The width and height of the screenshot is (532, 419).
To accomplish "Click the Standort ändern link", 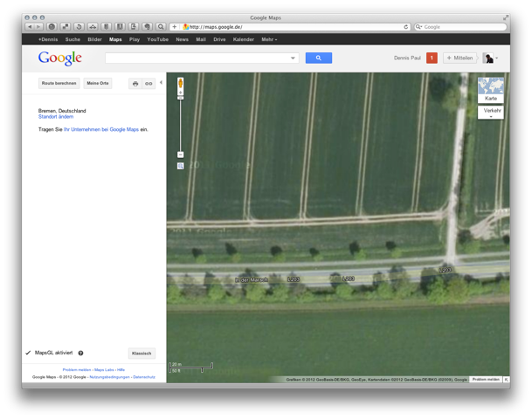I will click(56, 117).
